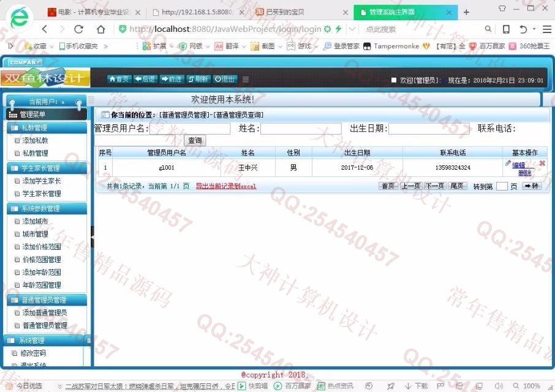Open 添加学生家长 in the sidebar
This screenshot has width=555, height=392.
point(42,181)
